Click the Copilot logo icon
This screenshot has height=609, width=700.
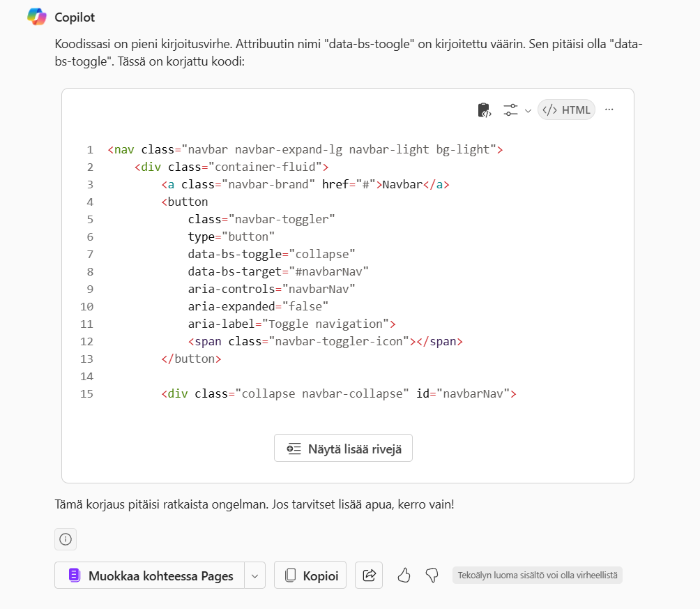click(x=36, y=17)
